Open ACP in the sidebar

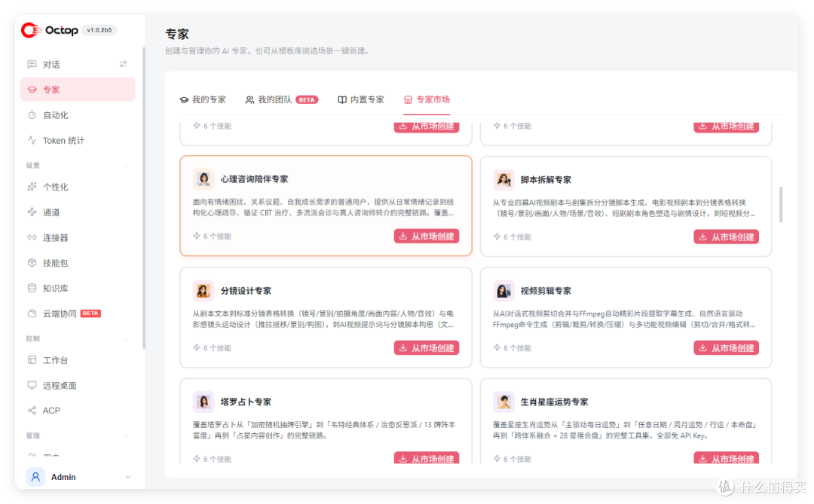78,411
